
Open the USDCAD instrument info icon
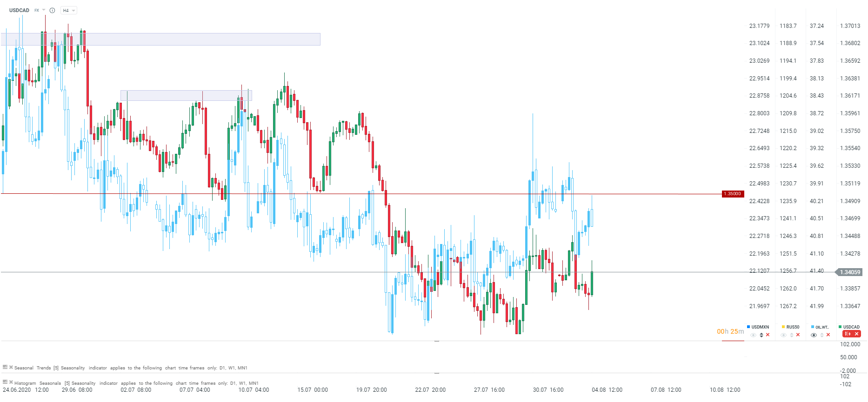click(53, 10)
